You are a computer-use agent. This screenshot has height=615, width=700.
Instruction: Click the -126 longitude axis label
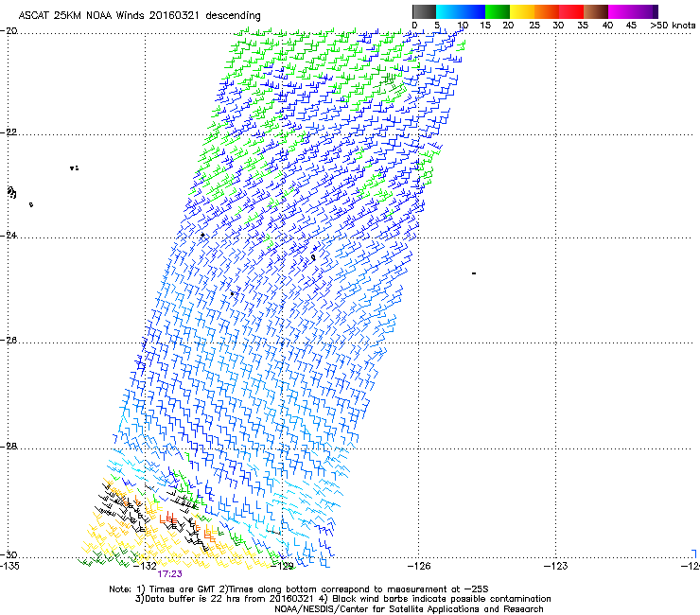tap(419, 566)
